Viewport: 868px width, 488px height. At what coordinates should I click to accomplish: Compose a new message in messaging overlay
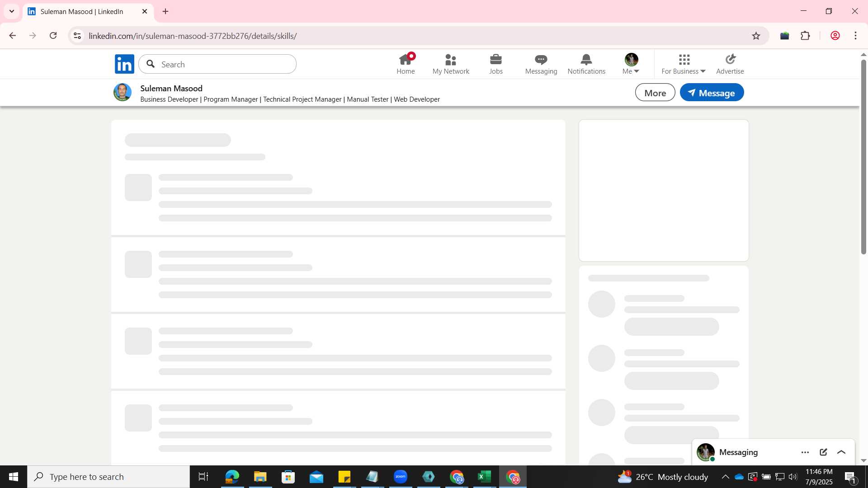coord(823,452)
